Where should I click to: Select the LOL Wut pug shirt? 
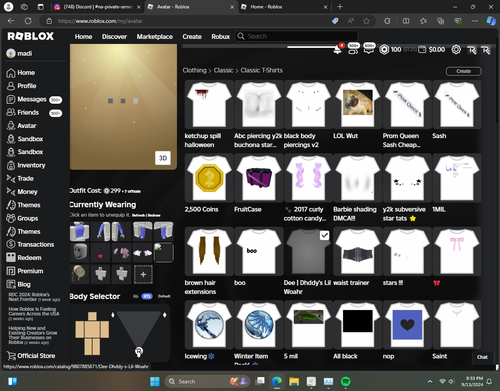358,104
